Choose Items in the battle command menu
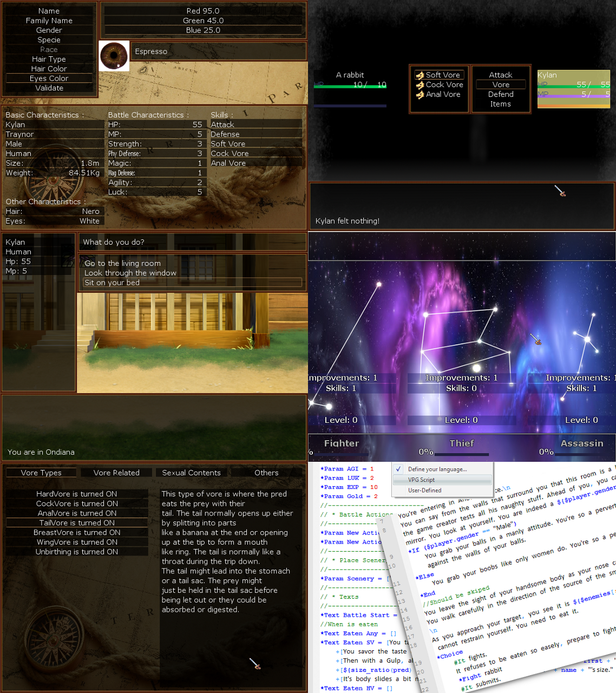 [501, 104]
